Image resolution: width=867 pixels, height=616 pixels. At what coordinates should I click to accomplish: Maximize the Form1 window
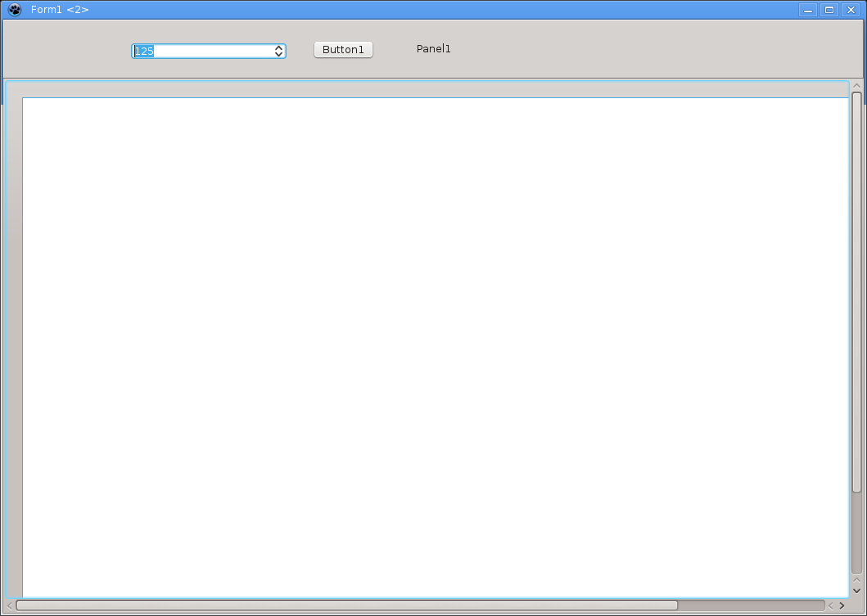(829, 10)
